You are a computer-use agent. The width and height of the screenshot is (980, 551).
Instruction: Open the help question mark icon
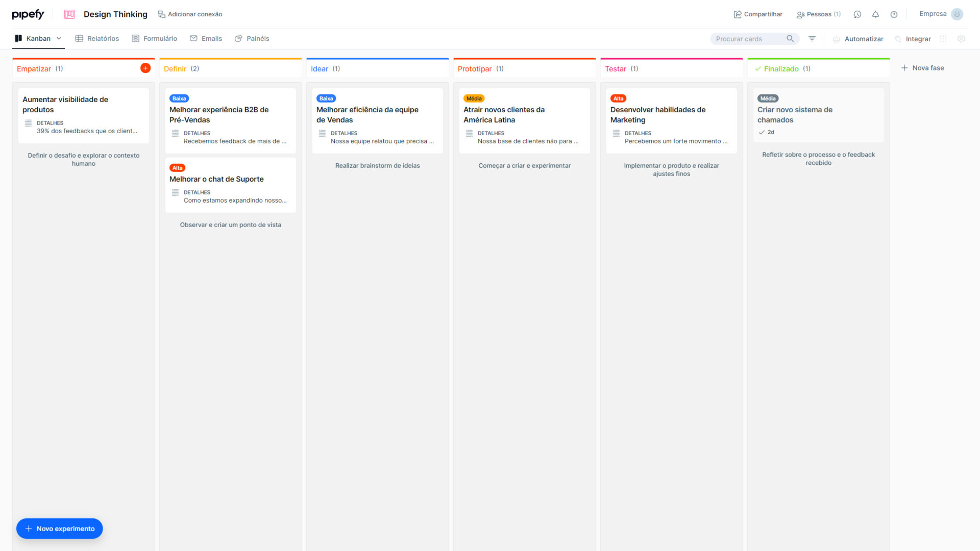click(894, 14)
